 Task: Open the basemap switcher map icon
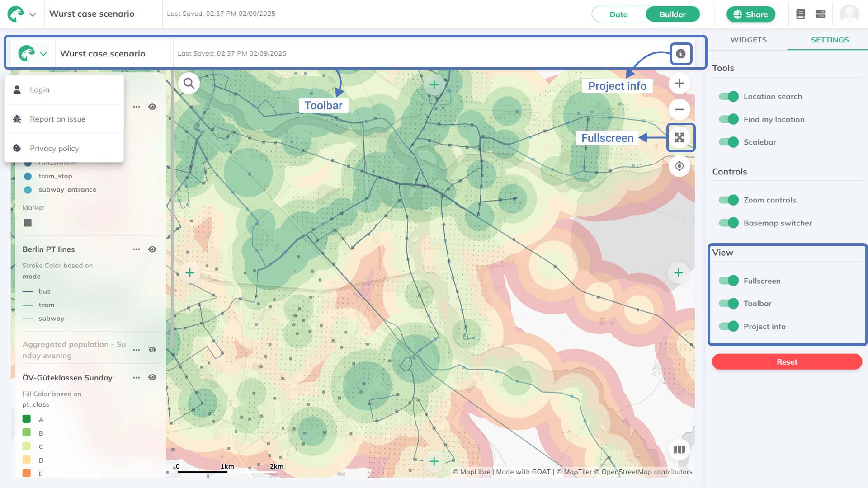pos(679,450)
